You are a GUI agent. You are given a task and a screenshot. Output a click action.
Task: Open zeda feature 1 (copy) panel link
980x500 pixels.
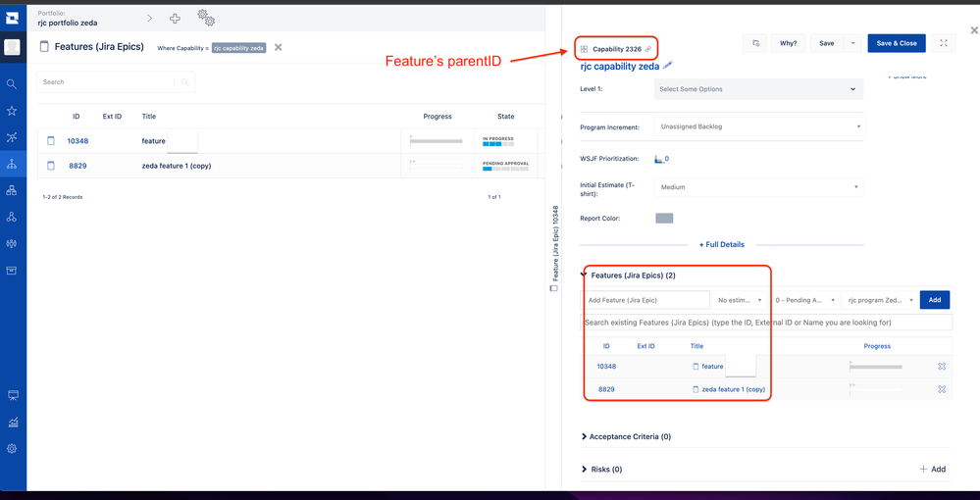pyautogui.click(x=733, y=389)
